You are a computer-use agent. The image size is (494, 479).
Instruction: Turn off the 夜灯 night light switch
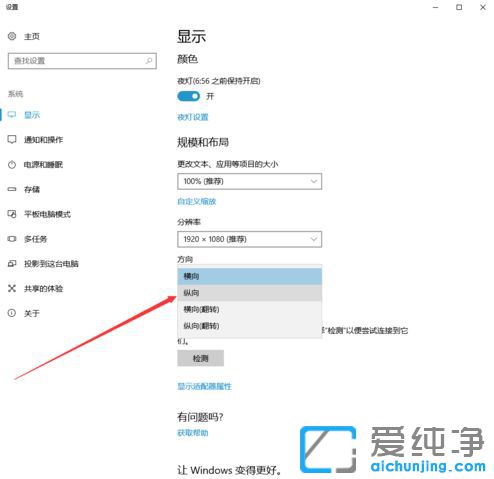[189, 96]
